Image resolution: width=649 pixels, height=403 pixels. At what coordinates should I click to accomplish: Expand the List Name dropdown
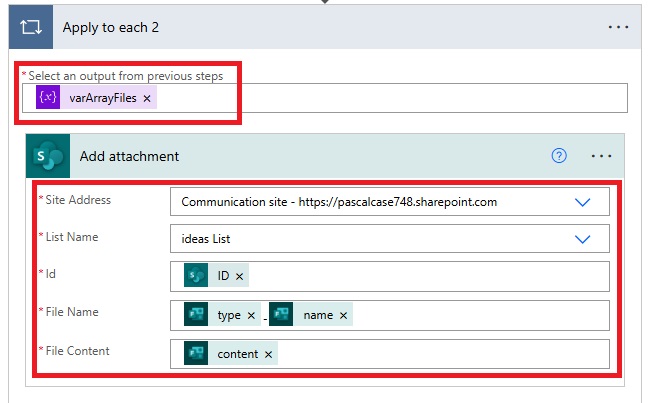coord(583,239)
